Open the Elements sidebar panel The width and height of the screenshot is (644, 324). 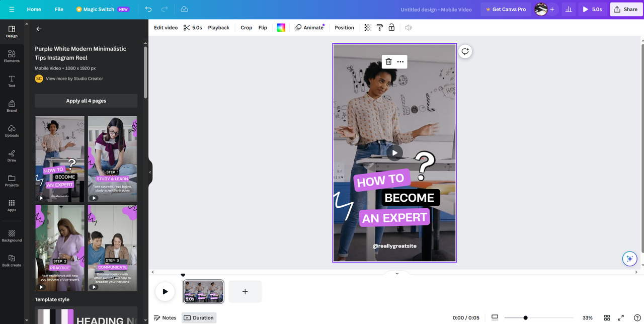(12, 56)
